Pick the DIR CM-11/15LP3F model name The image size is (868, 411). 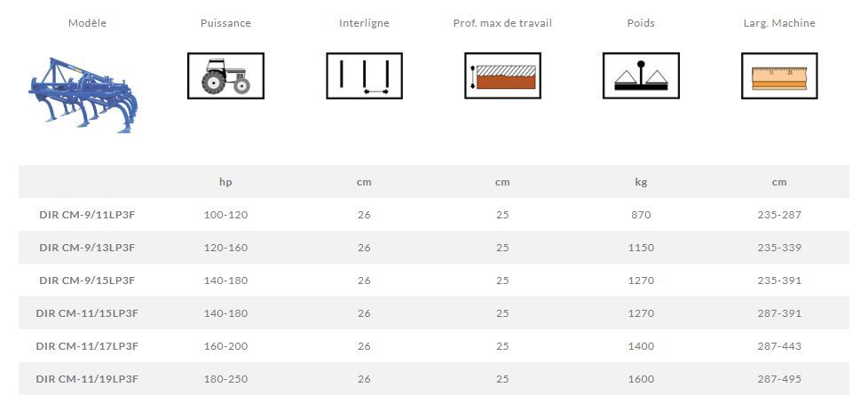pos(87,313)
